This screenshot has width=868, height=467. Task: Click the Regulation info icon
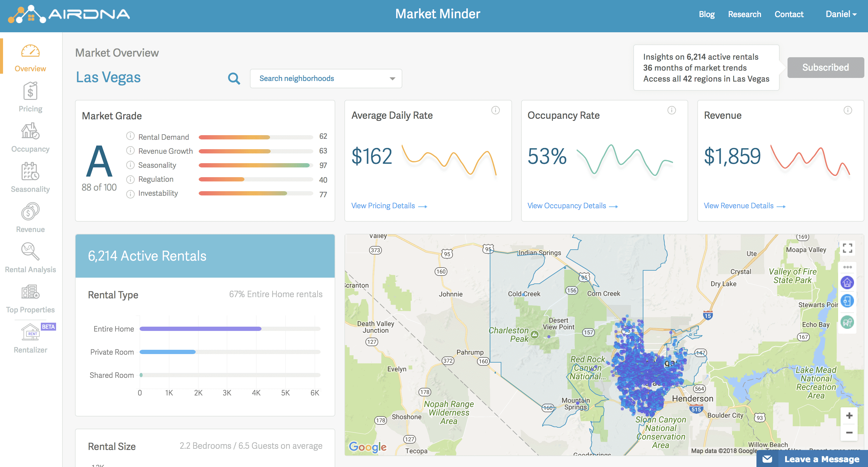pyautogui.click(x=130, y=179)
